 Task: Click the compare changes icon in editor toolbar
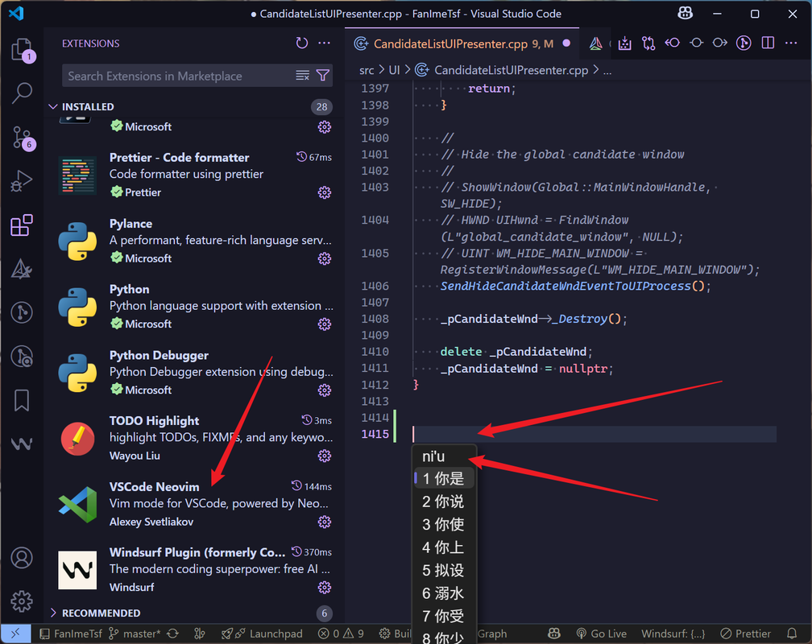pyautogui.click(x=648, y=43)
